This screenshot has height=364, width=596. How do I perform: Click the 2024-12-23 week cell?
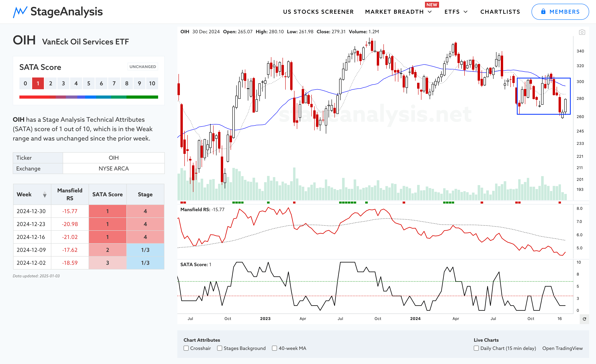(x=32, y=224)
